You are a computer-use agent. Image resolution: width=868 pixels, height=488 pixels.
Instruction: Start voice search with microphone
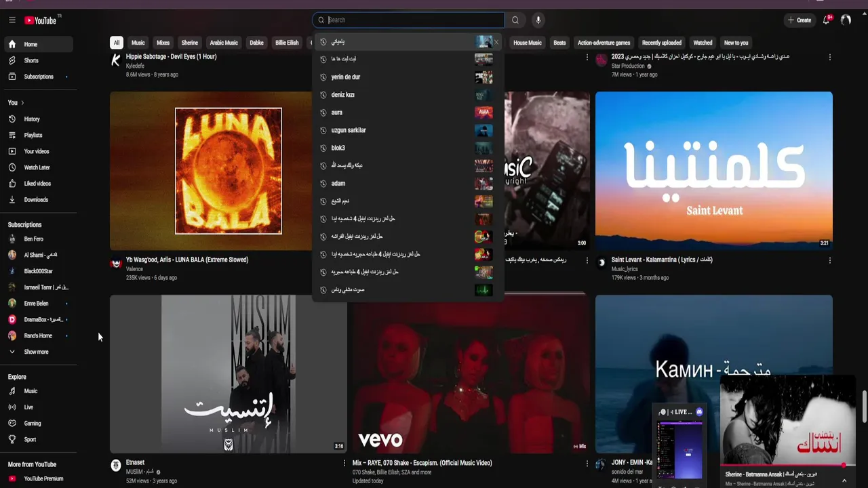click(x=538, y=20)
